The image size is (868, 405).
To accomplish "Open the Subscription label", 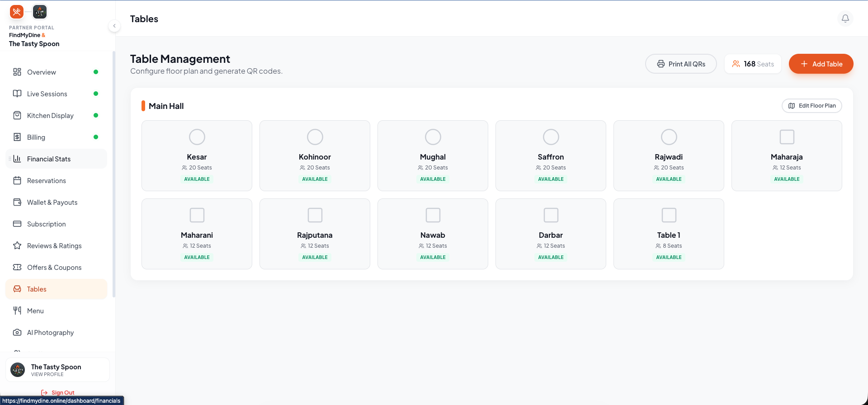I will point(46,224).
